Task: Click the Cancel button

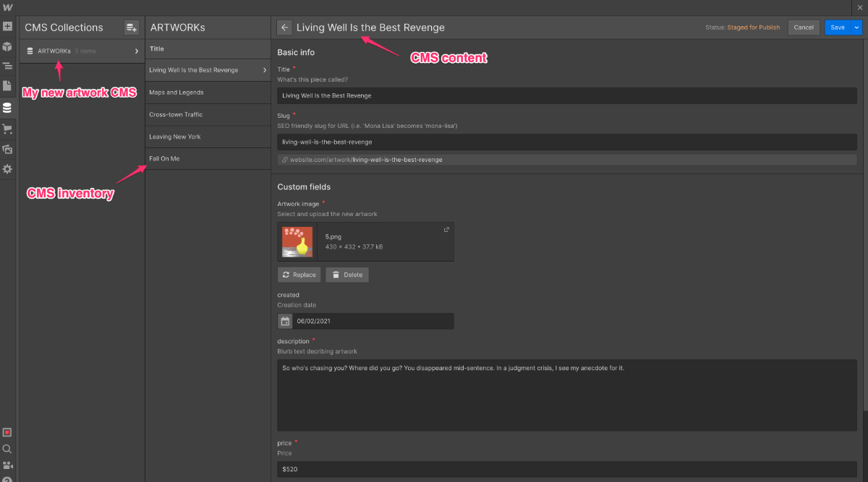Action: tap(804, 27)
